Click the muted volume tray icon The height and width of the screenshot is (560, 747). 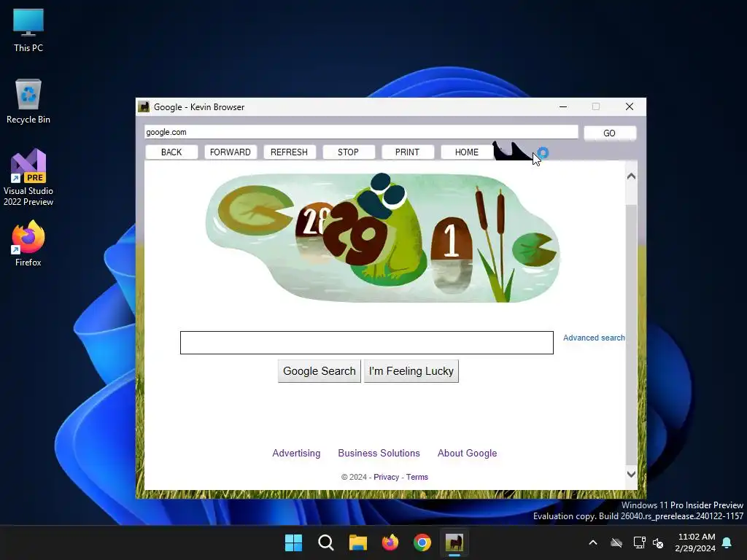tap(659, 542)
